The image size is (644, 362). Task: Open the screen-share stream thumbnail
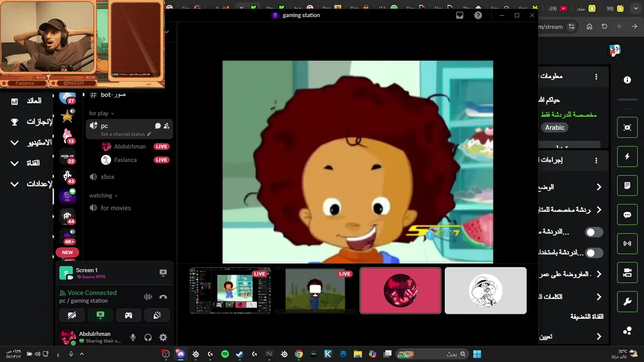(230, 291)
